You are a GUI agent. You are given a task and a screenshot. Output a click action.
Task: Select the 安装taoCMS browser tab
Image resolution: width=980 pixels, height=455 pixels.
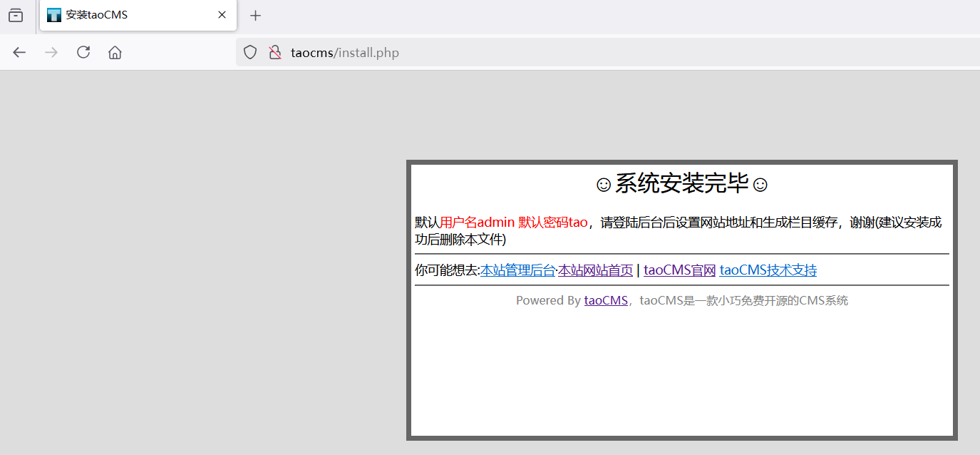[x=138, y=15]
